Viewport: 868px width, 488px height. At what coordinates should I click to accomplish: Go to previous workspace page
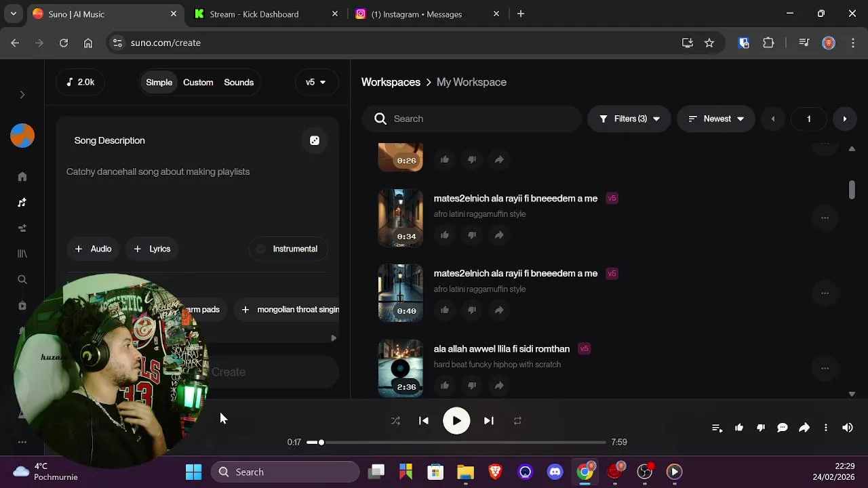pos(772,119)
